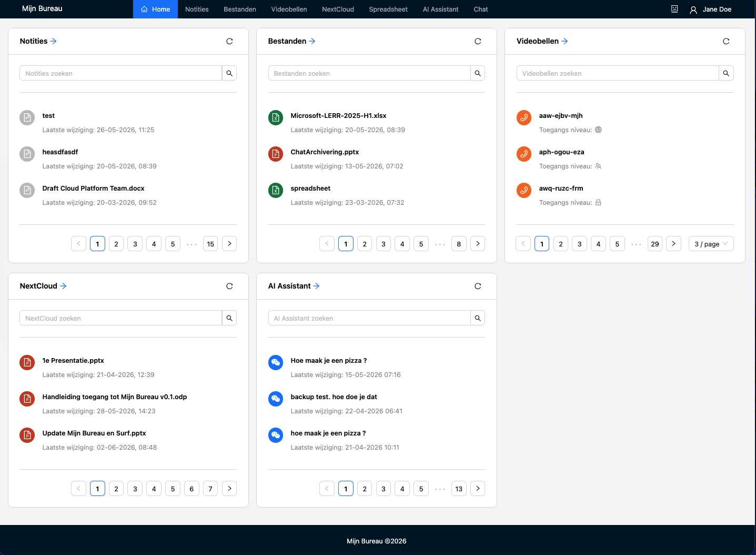This screenshot has width=756, height=555.
Task: Click the NextCloud search magnifier button
Action: pos(229,318)
